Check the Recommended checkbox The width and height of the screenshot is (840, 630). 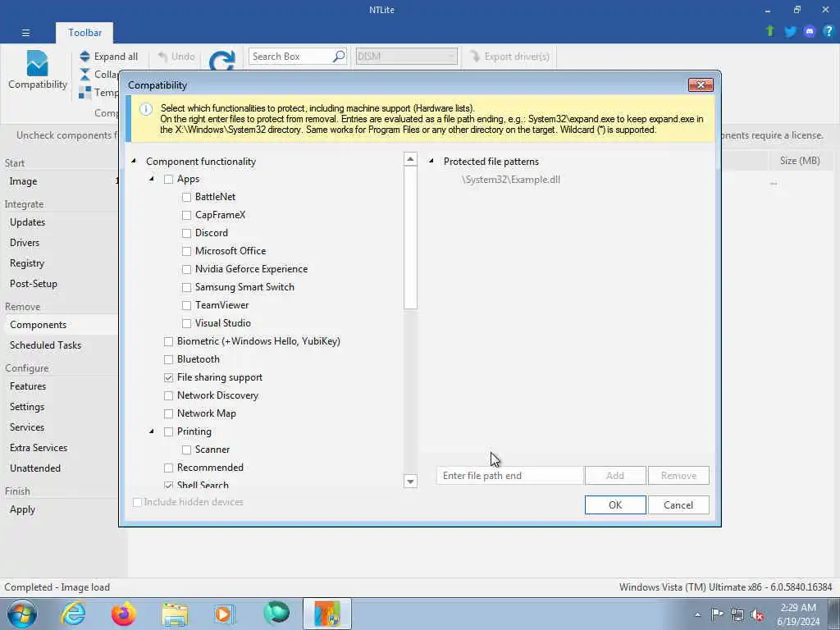click(x=168, y=468)
